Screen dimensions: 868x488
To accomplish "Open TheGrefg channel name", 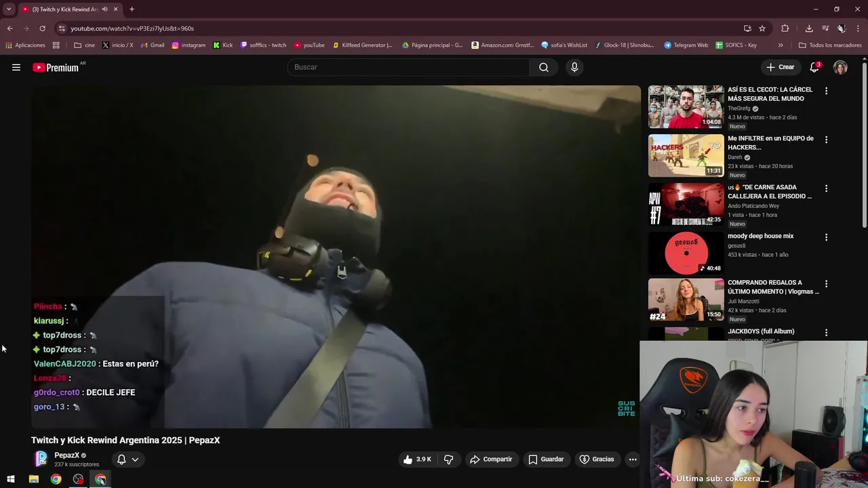I will point(738,108).
